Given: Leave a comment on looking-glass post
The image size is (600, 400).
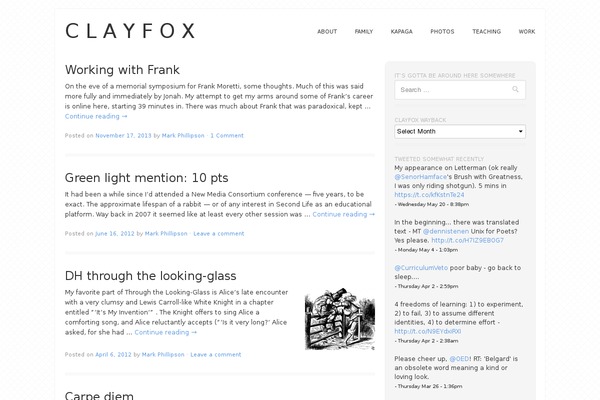Looking at the screenshot, I should (x=216, y=354).
